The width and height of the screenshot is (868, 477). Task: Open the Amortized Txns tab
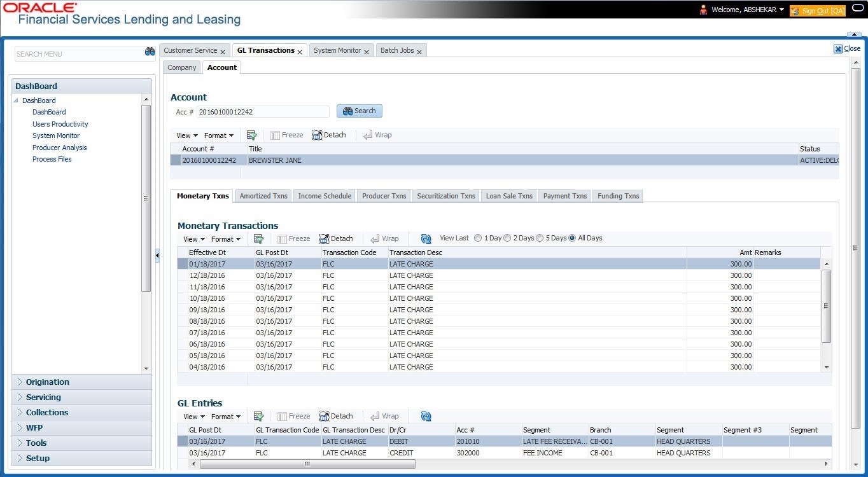[263, 196]
